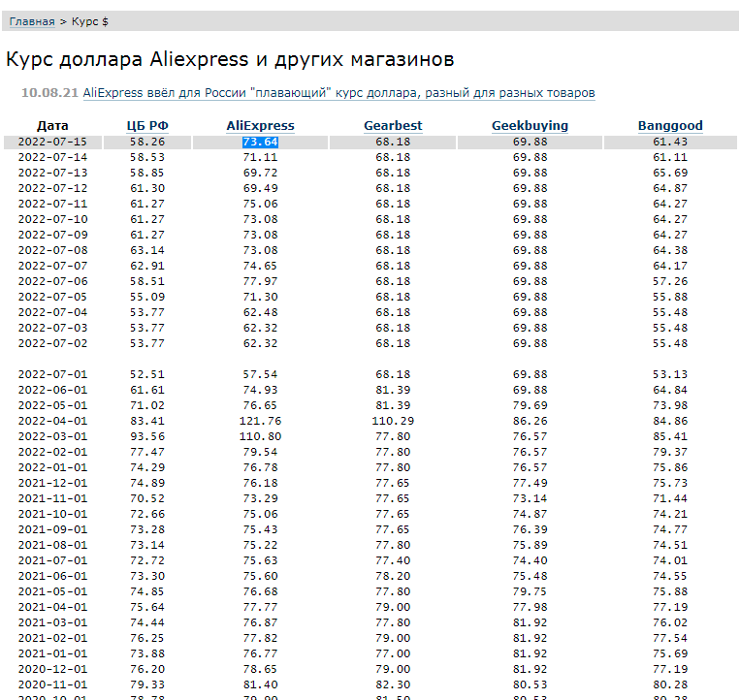Click AliExpress value 69.72
The image size is (740, 700).
pyautogui.click(x=261, y=174)
